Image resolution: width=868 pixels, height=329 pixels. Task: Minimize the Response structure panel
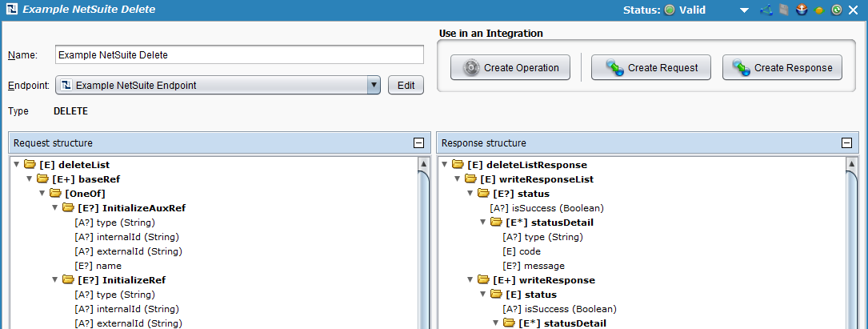point(846,143)
